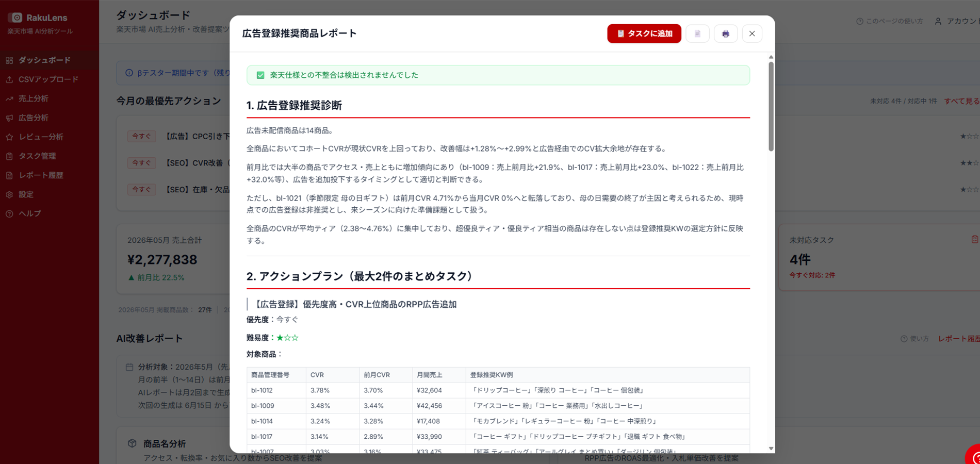Click the scrollbar up arrow in the report
Image resolution: width=980 pixels, height=464 pixels.
coord(771,57)
